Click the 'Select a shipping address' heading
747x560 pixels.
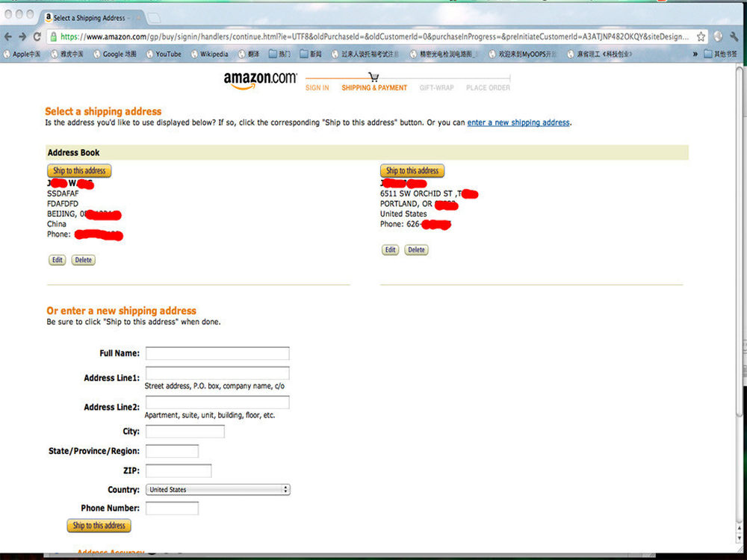pos(103,111)
